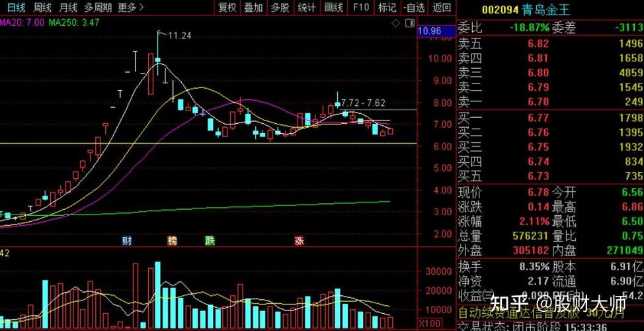Click the status bar time 15:33:36
This screenshot has width=644, height=331.
point(584,327)
